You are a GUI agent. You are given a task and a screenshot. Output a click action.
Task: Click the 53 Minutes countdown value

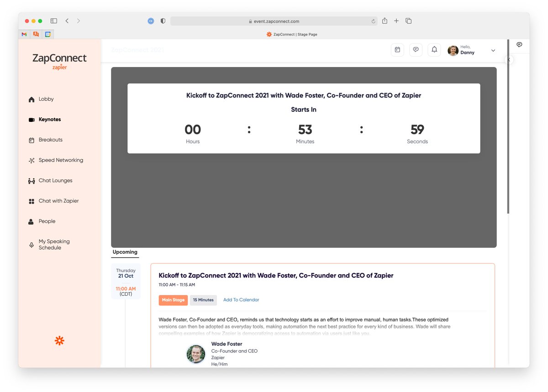coord(305,130)
